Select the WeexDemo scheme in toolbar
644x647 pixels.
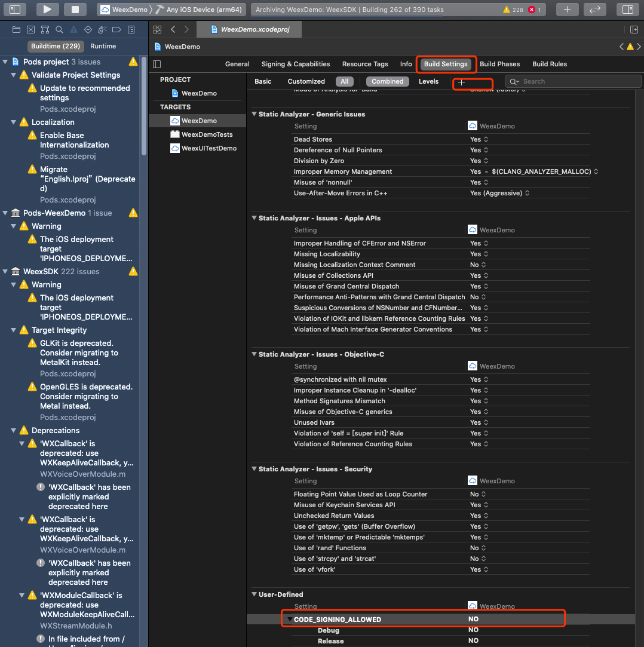125,10
